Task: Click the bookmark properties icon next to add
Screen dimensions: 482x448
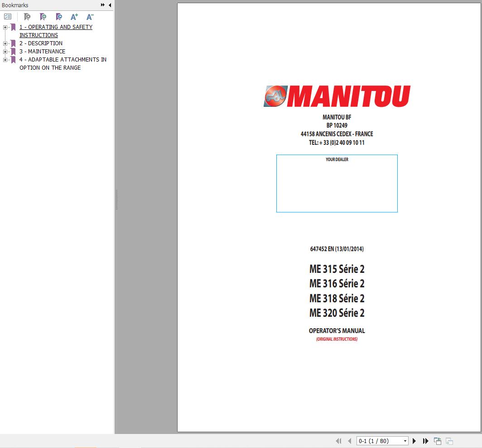Action: [59, 17]
